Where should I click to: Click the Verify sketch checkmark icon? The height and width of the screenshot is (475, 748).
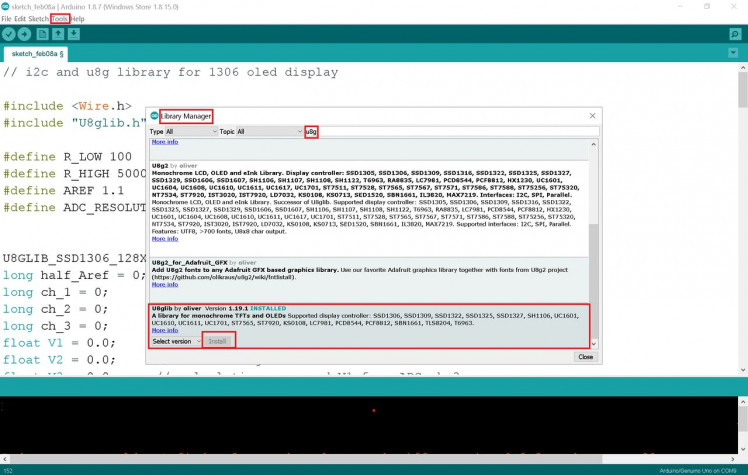[x=9, y=34]
